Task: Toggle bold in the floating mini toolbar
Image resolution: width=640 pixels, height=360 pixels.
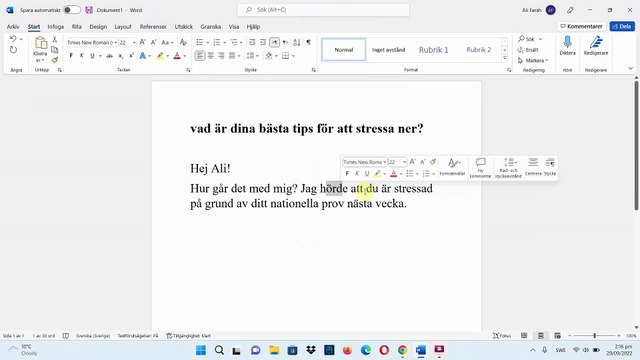Action: pyautogui.click(x=347, y=173)
